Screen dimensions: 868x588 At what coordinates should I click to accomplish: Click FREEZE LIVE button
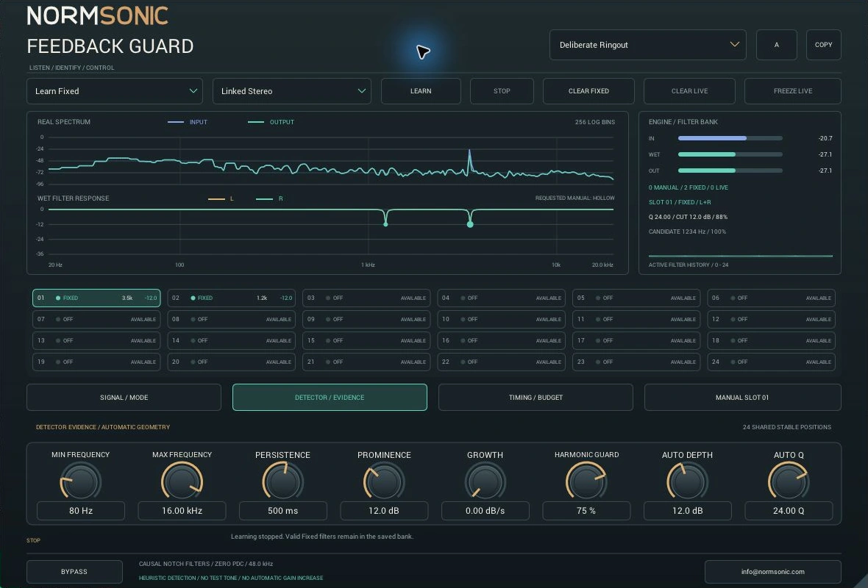click(x=793, y=91)
